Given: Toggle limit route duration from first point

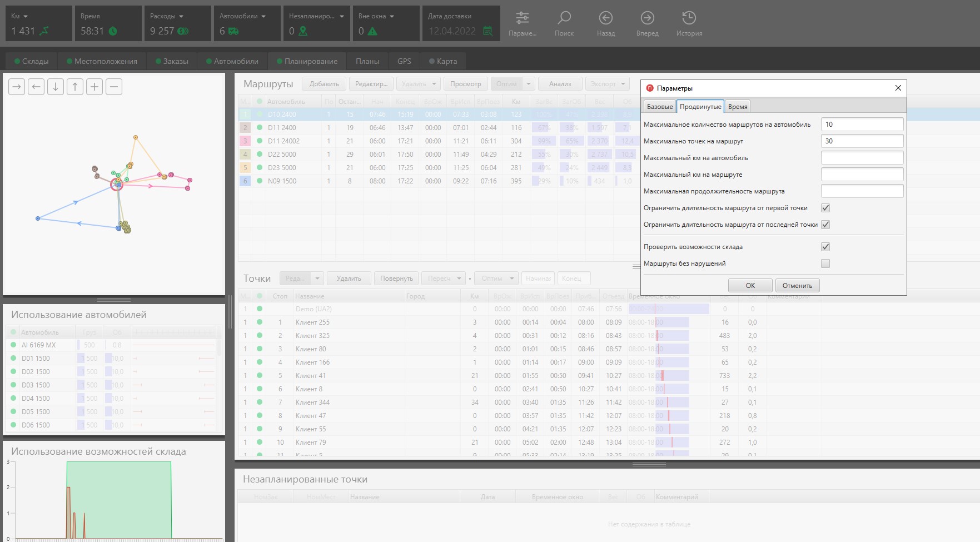Looking at the screenshot, I should pos(825,208).
